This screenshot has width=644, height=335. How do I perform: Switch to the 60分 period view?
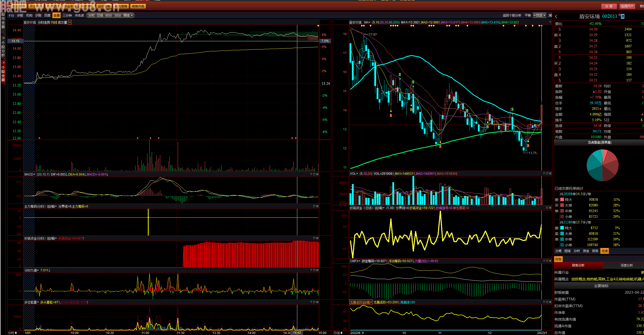point(109,15)
